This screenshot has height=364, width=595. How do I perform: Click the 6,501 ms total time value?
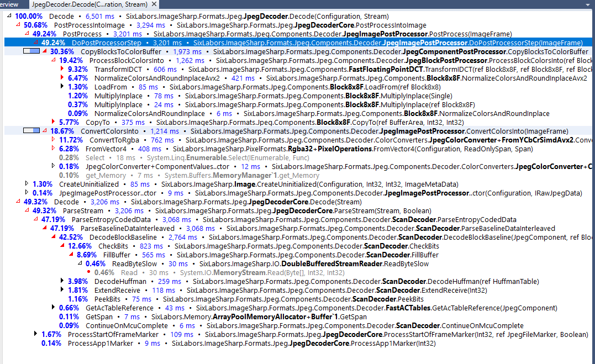pos(100,17)
